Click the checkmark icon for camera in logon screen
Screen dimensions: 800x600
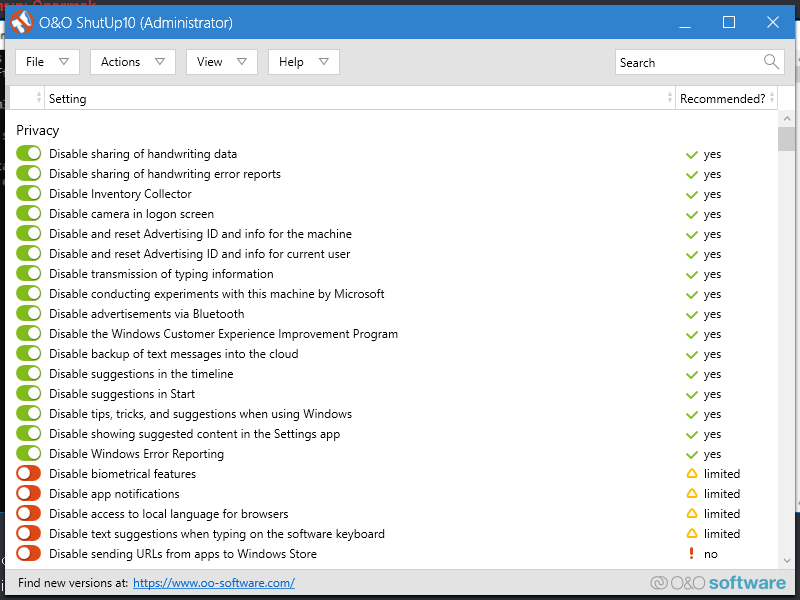(692, 214)
